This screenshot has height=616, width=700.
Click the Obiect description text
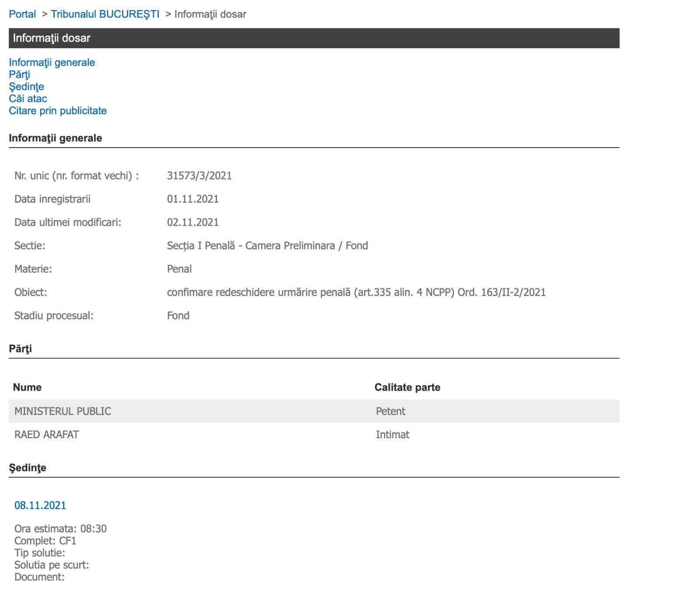[357, 292]
